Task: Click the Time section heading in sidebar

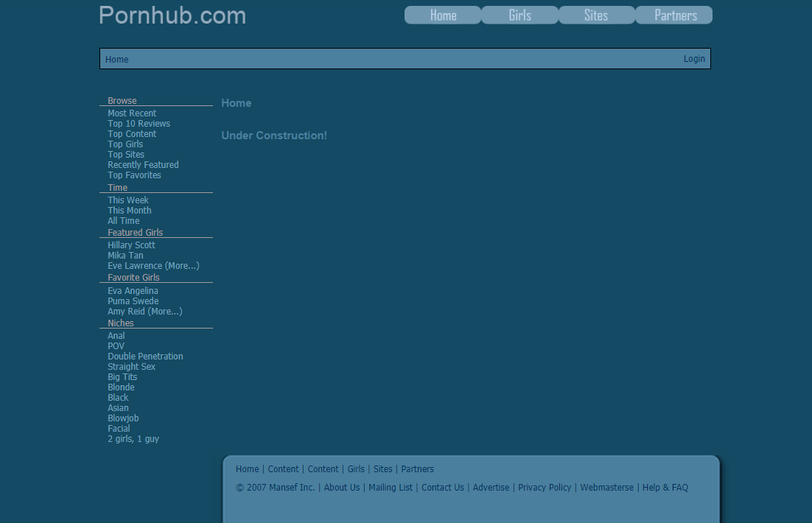Action: (x=118, y=188)
